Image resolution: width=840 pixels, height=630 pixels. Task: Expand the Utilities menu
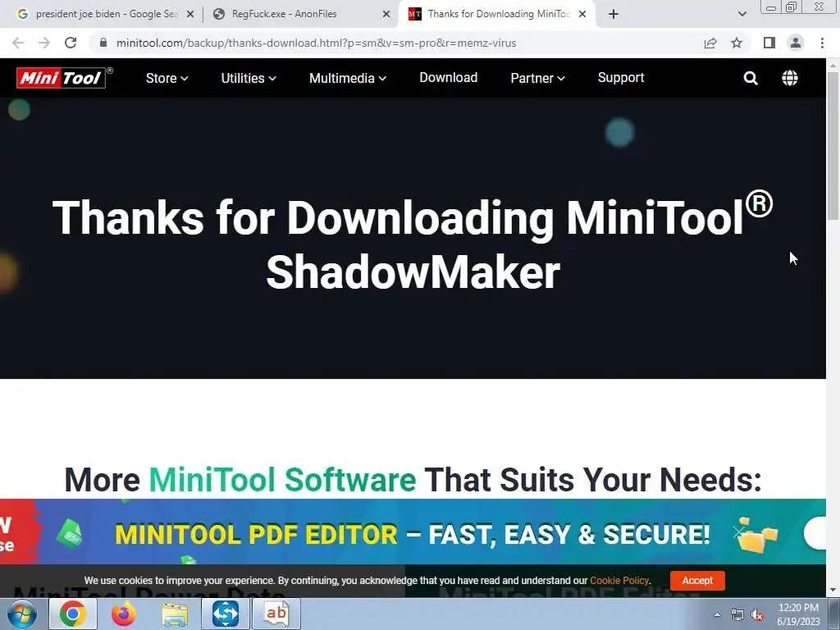[249, 78]
